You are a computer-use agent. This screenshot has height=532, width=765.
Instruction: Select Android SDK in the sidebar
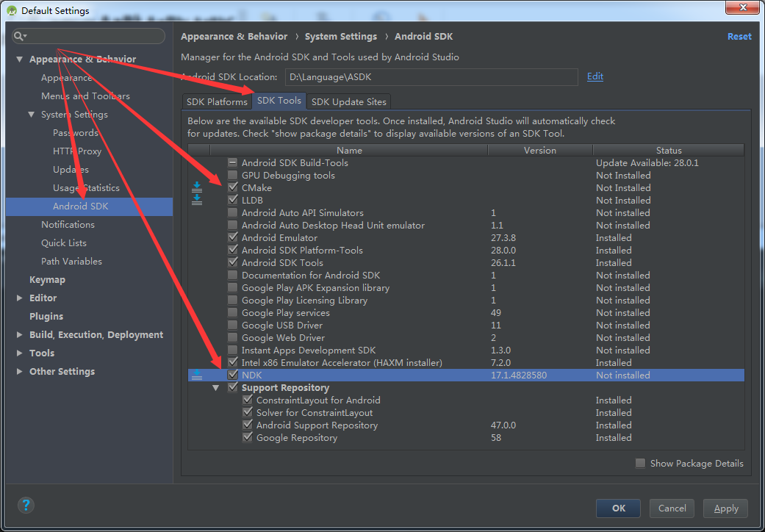(89, 206)
